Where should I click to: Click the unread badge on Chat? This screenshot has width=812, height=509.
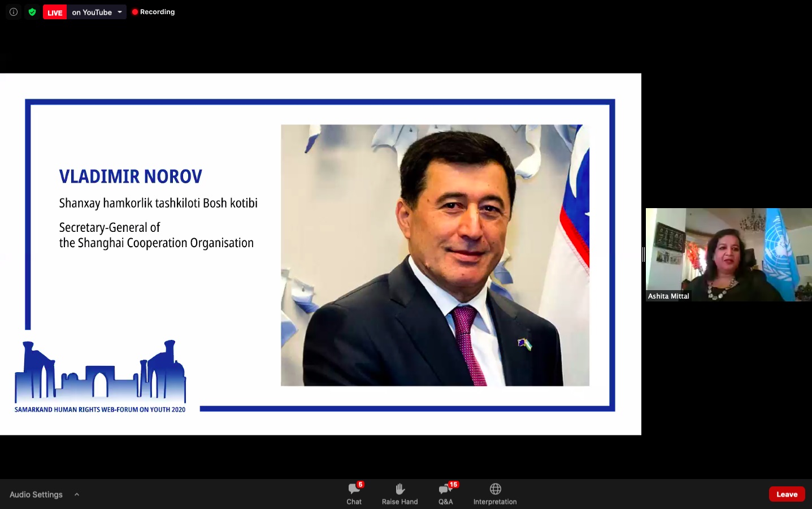[x=361, y=485]
